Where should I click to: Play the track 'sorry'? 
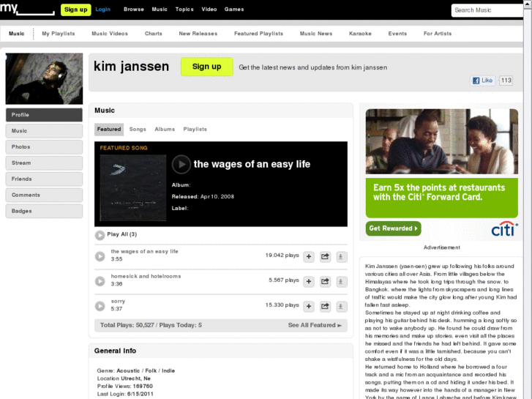(100, 306)
